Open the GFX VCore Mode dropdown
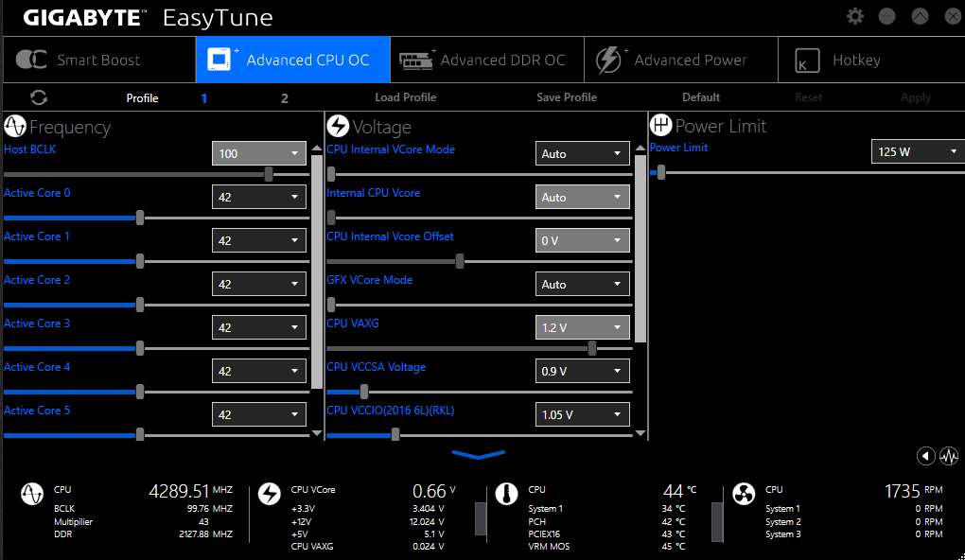 tap(582, 284)
